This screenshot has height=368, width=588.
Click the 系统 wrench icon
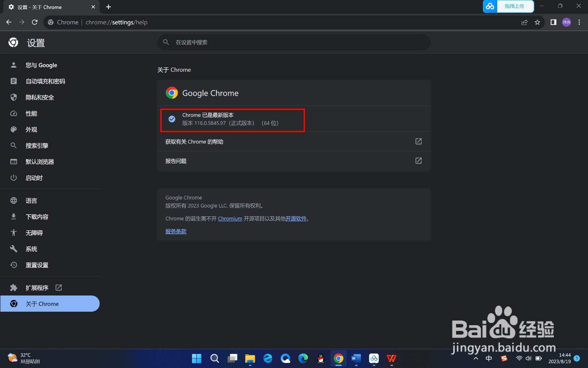[x=14, y=249]
